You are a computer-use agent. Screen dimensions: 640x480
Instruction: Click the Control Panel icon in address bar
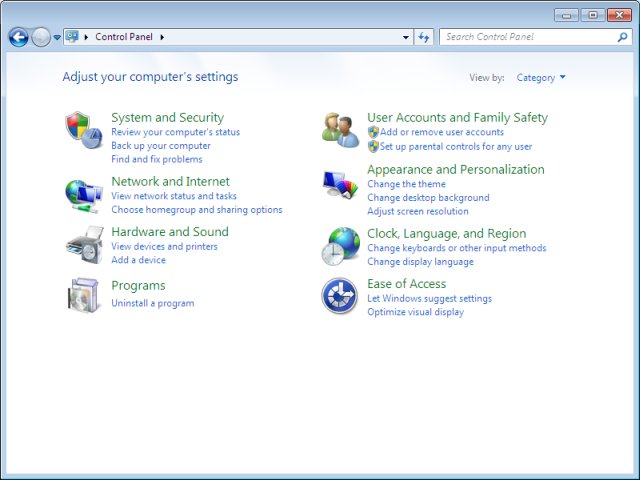coord(72,37)
